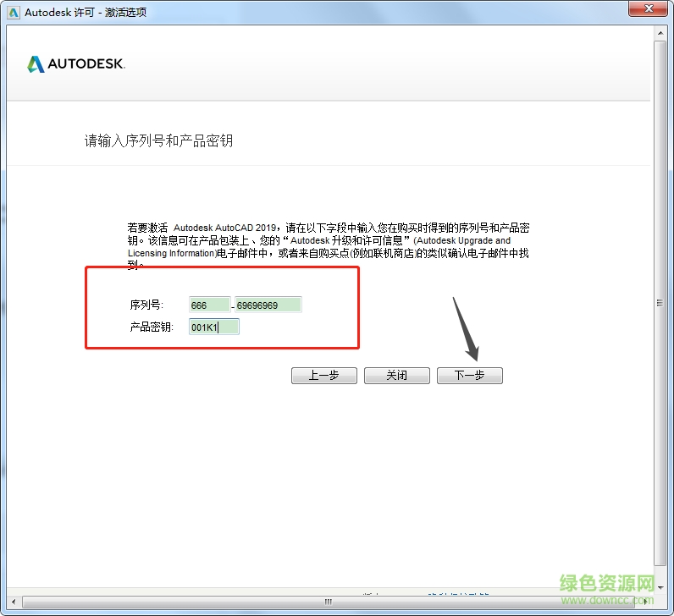Click the 序列号 label
Screen dimensions: 674x616
pos(146,305)
